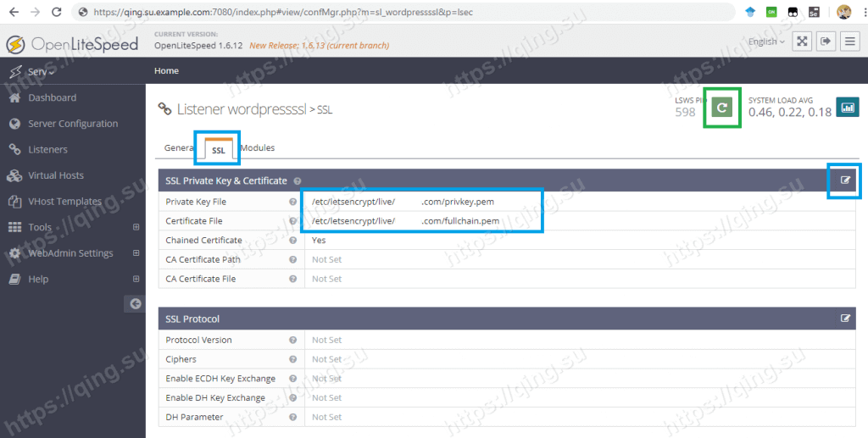The image size is (868, 438).
Task: Open Virtual Hosts in sidebar
Action: coord(56,175)
